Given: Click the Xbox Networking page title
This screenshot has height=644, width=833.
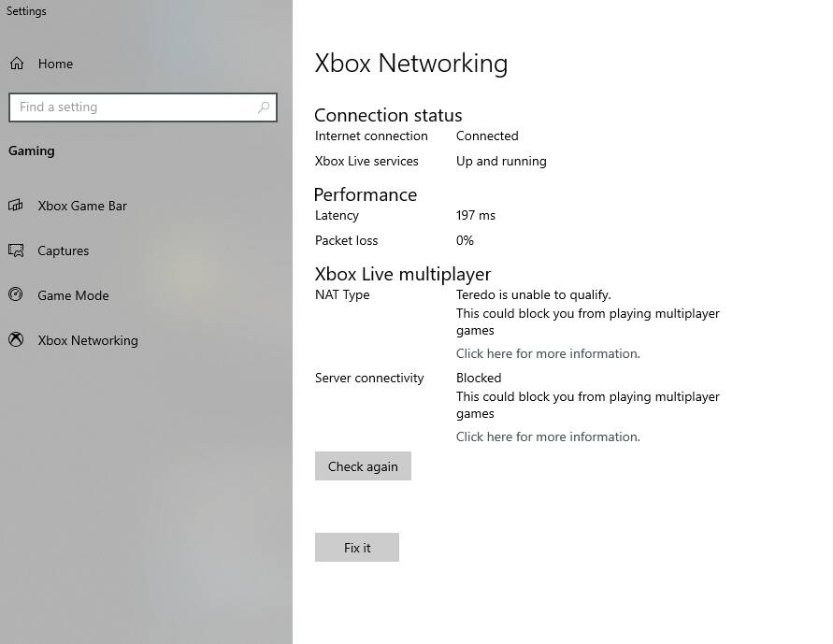Looking at the screenshot, I should 411,64.
